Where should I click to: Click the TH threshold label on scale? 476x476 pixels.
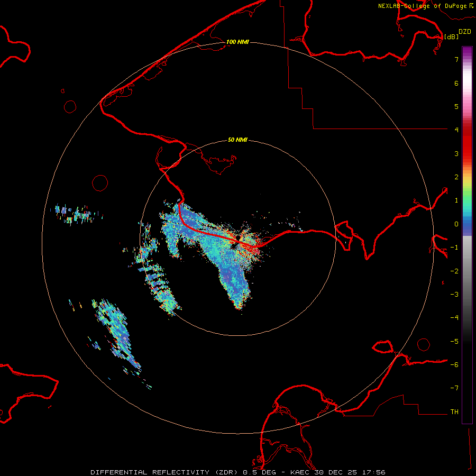click(x=454, y=412)
